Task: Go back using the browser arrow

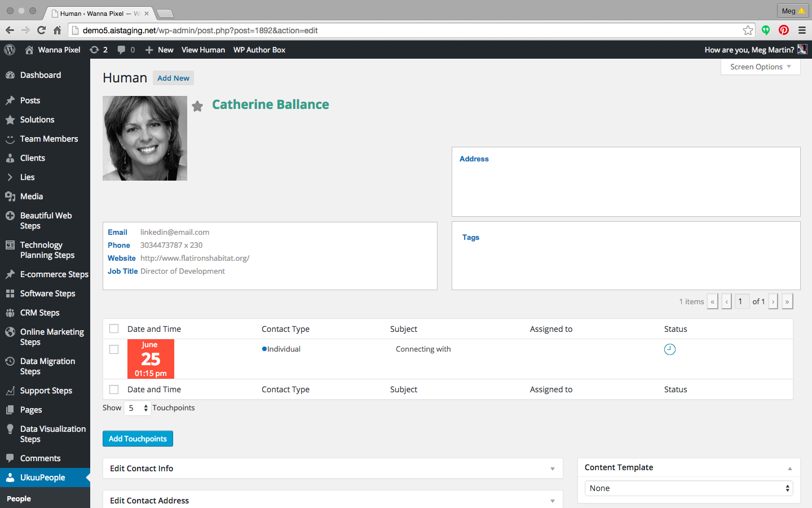Action: [10, 30]
